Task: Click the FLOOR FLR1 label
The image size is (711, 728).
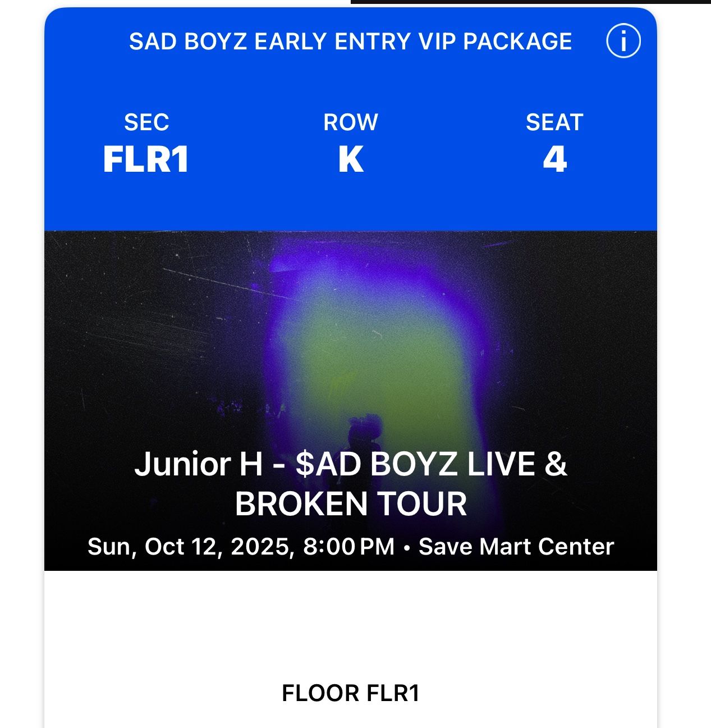Action: (351, 693)
